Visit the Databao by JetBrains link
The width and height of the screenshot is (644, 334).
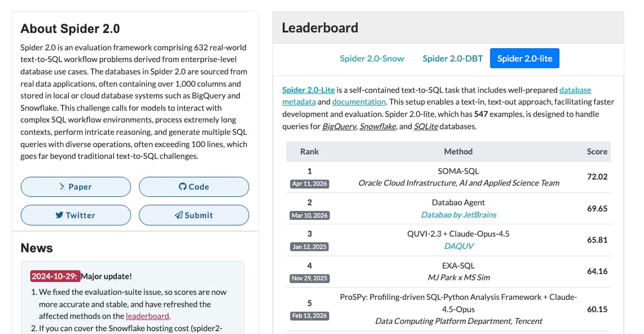click(x=459, y=215)
